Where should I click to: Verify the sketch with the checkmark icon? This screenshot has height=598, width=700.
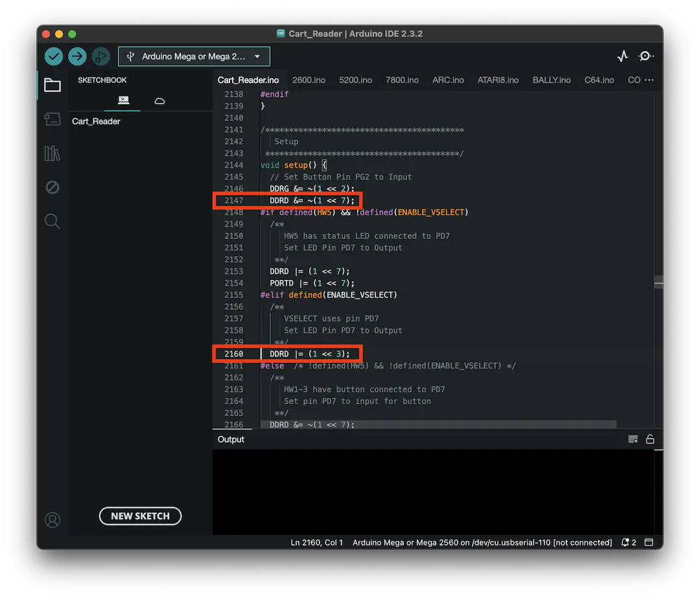pyautogui.click(x=54, y=56)
